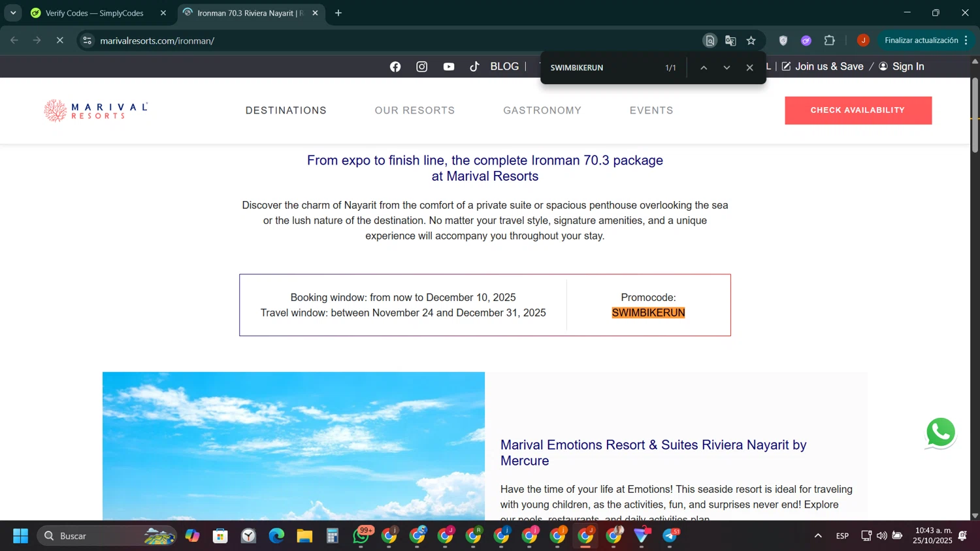Click the highlighted SWIMBIKERUN promocode text
Screen dimensions: 980x551
[648, 313]
